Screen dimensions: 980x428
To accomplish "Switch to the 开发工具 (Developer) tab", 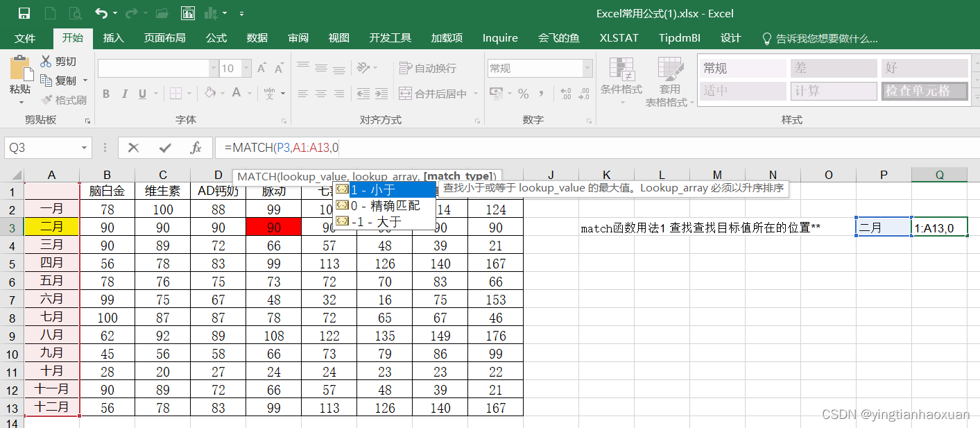I will [x=390, y=38].
